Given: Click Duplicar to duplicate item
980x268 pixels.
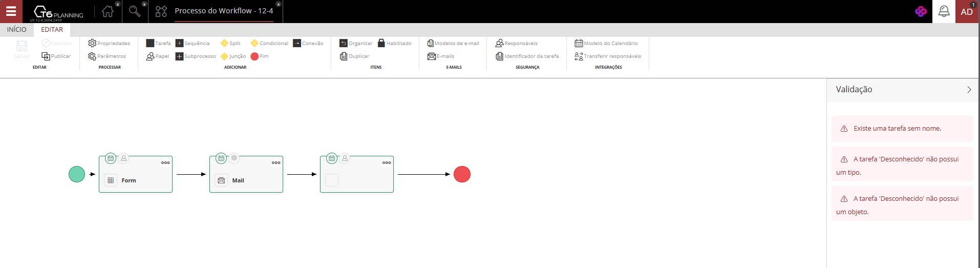Looking at the screenshot, I should pos(354,56).
